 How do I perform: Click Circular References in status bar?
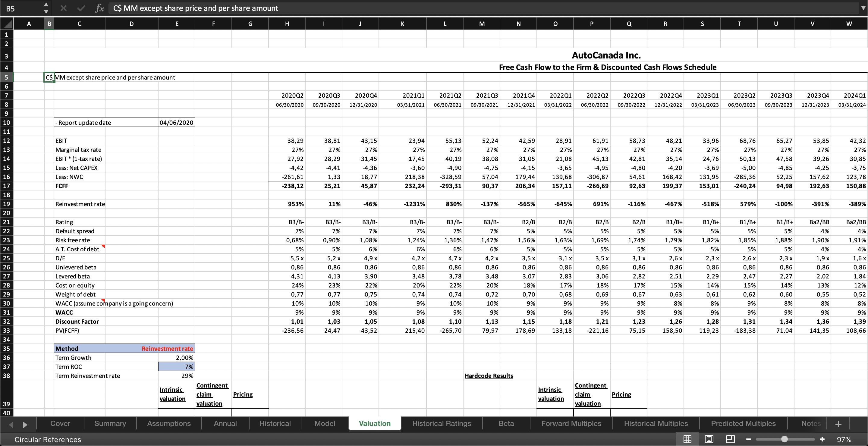coord(48,440)
